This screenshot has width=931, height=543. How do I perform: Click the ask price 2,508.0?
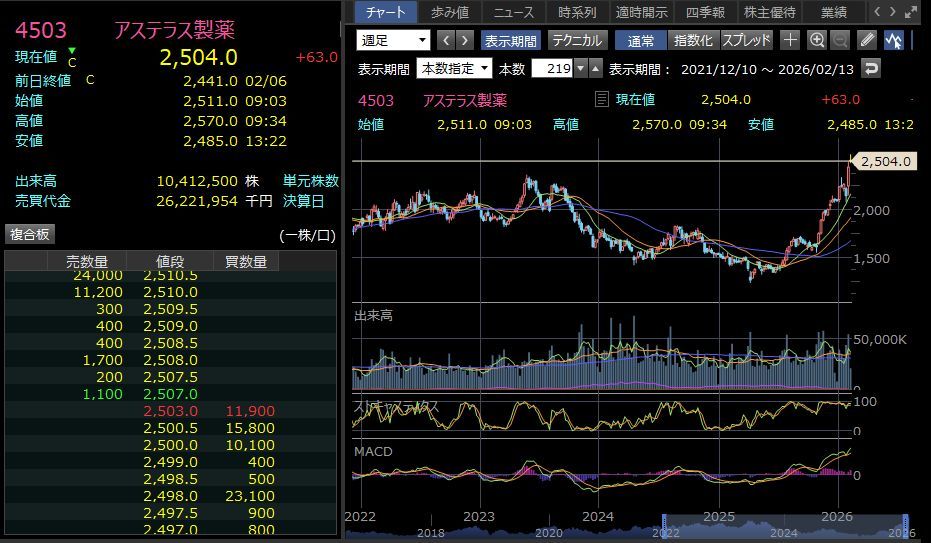[170, 360]
